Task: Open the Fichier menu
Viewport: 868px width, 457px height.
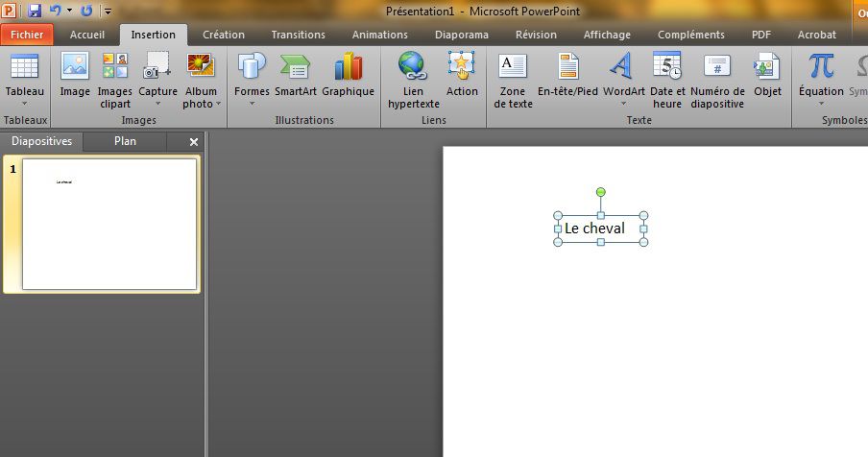Action: tap(27, 35)
